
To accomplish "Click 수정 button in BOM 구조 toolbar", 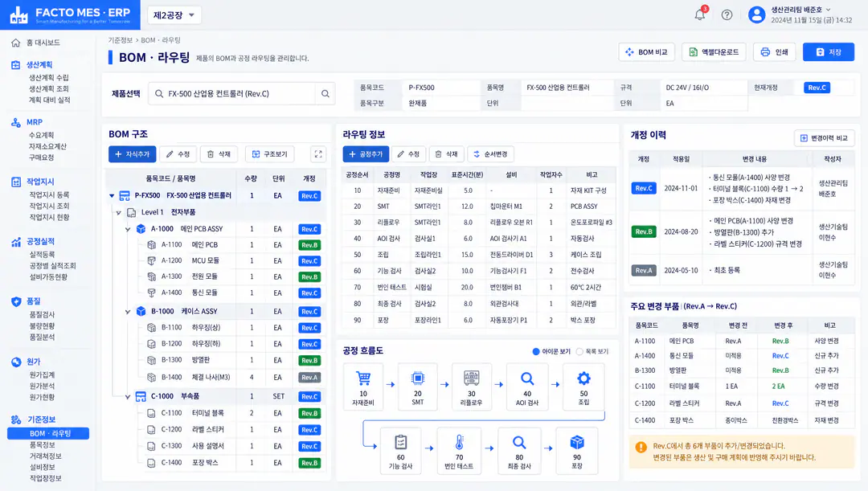I will pyautogui.click(x=178, y=153).
